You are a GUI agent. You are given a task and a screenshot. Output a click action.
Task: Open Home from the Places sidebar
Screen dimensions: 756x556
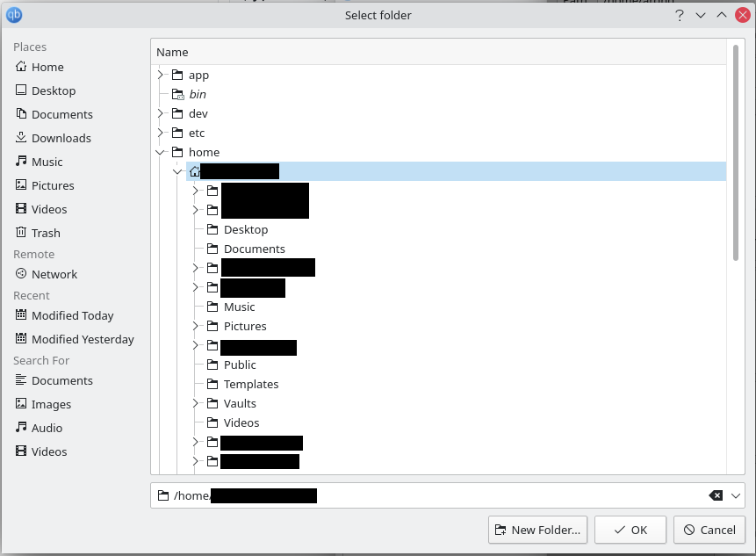pos(45,67)
